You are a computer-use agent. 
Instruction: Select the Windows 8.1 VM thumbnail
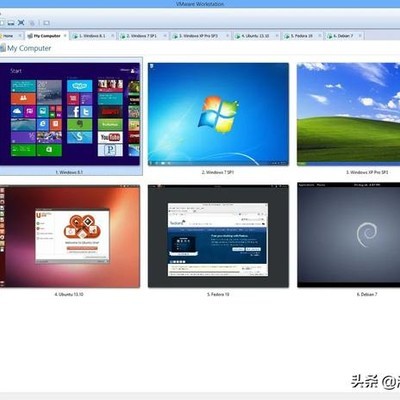click(x=70, y=114)
